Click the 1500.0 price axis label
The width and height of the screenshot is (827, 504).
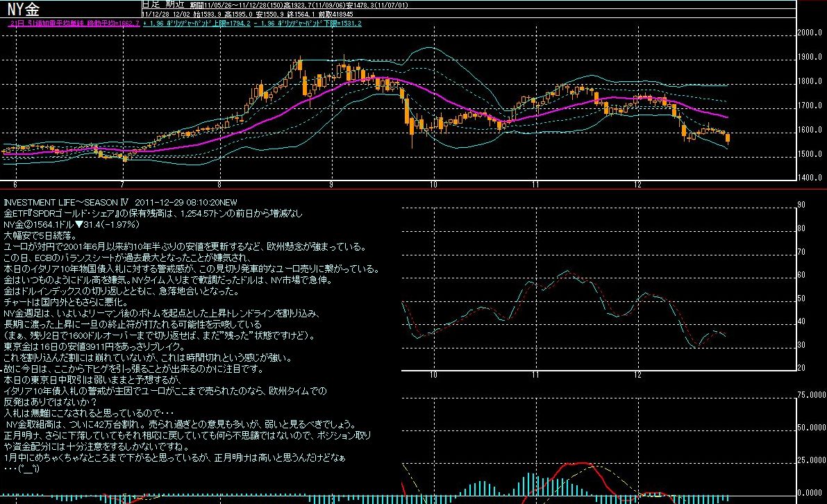click(x=810, y=154)
